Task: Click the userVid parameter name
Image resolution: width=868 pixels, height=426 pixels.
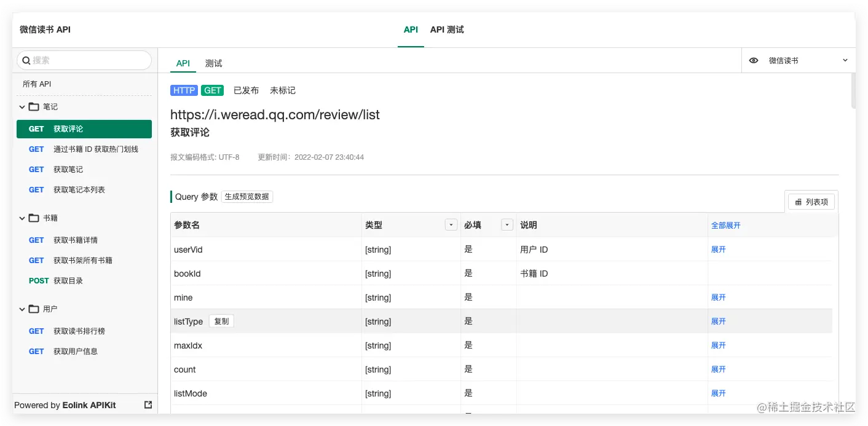Action: click(188, 250)
